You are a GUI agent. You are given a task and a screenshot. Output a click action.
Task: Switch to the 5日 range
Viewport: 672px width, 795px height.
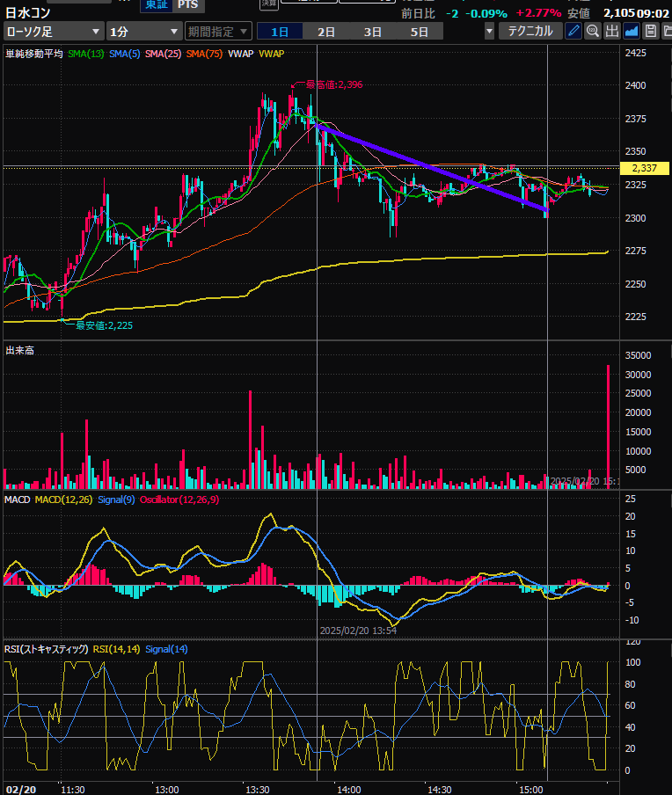click(x=420, y=32)
